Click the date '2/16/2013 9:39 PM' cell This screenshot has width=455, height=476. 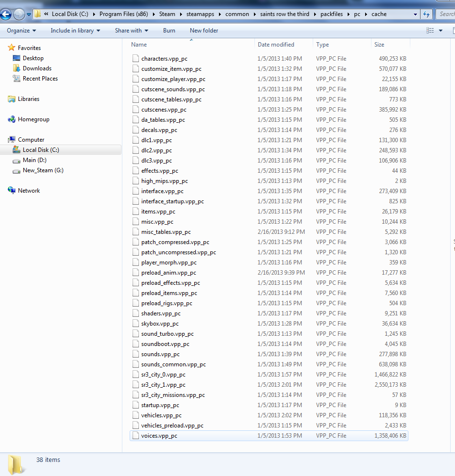(281, 273)
